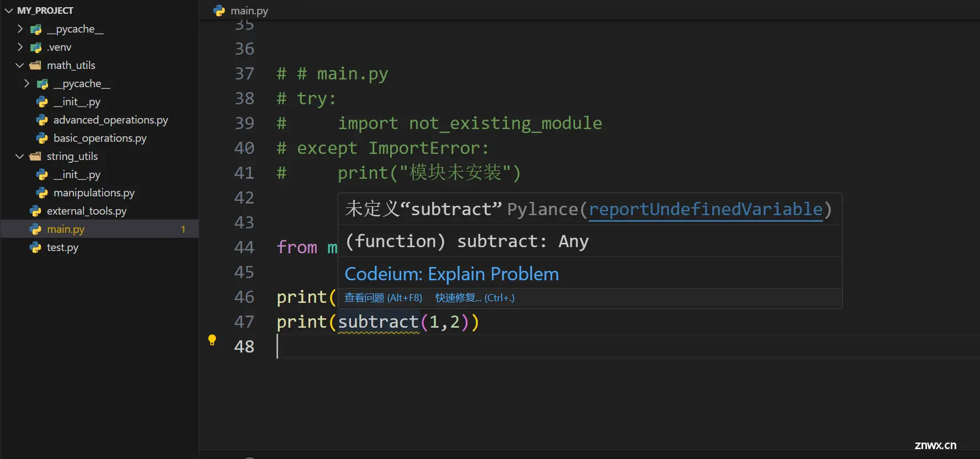The width and height of the screenshot is (980, 459).
Task: Click the Python icon on the main.py editor tab
Action: (x=219, y=10)
